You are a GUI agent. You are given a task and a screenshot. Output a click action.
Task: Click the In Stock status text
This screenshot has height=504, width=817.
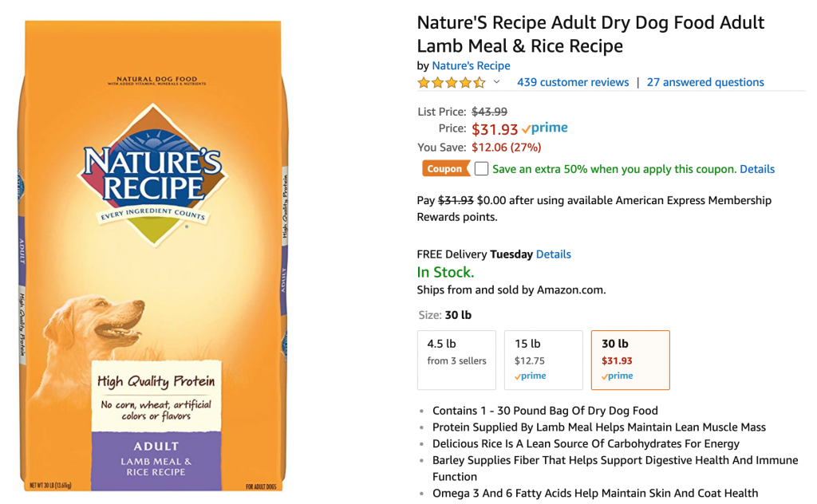click(x=445, y=272)
